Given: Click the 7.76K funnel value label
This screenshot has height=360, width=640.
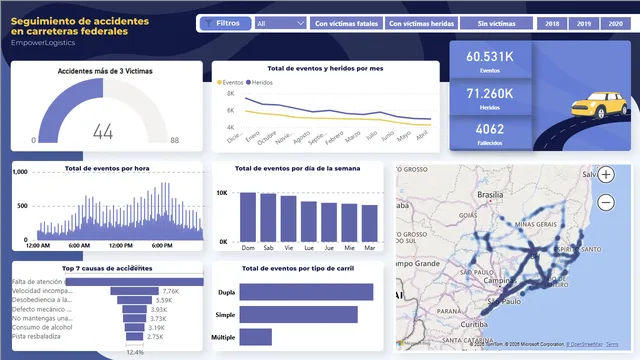Looking at the screenshot, I should pos(171,291).
